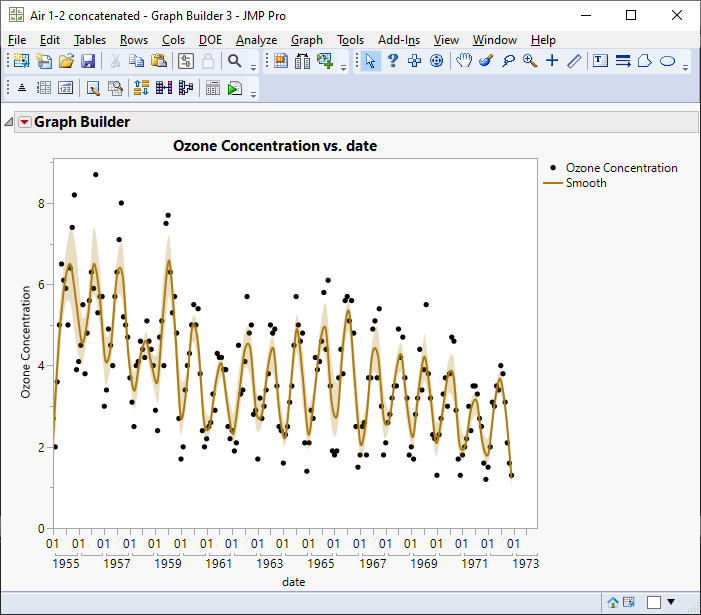701x615 pixels.
Task: Open the Graph menu
Action: click(x=306, y=40)
